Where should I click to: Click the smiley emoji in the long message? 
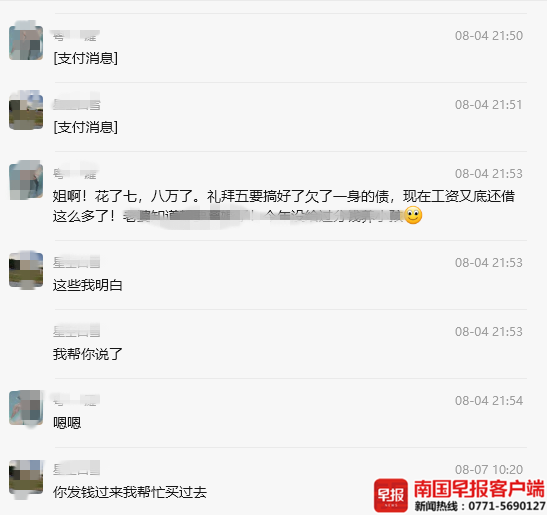tap(413, 216)
